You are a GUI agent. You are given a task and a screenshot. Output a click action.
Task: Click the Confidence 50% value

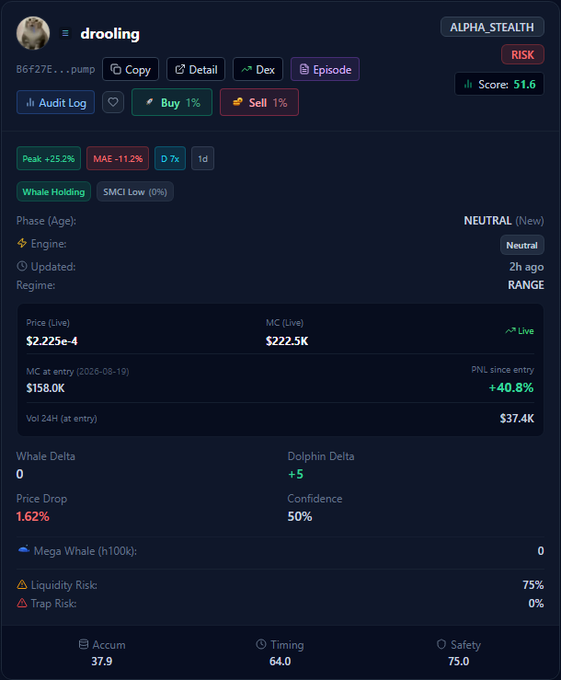point(300,517)
